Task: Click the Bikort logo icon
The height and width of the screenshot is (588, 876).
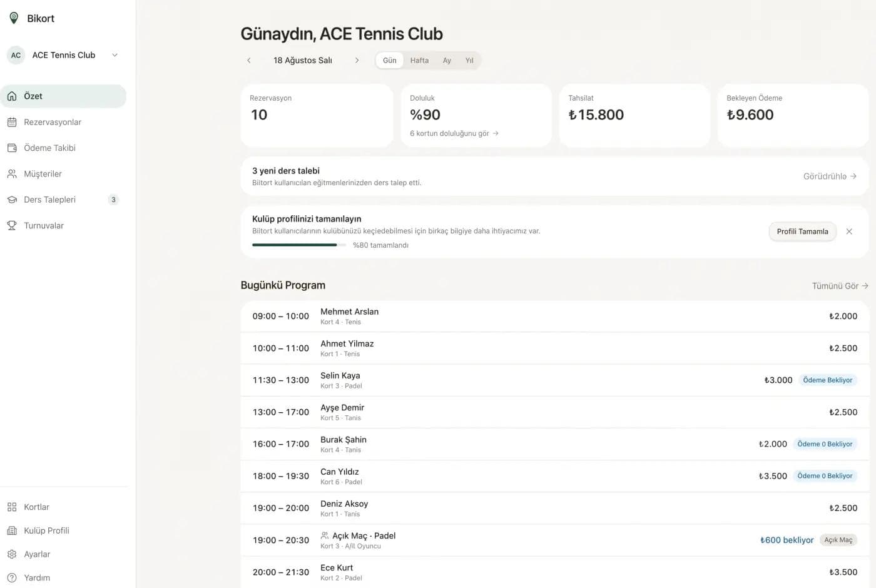Action: (14, 18)
